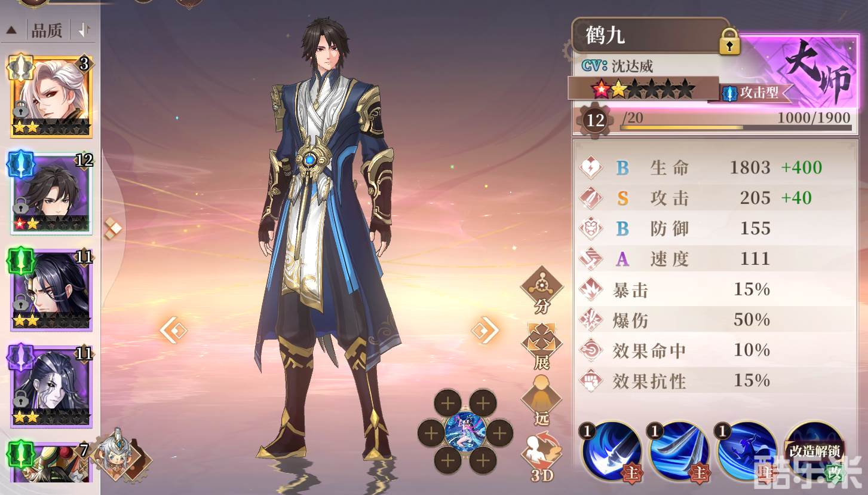Select the second skill icon with the 主 badge
The width and height of the screenshot is (868, 495).
click(x=679, y=451)
